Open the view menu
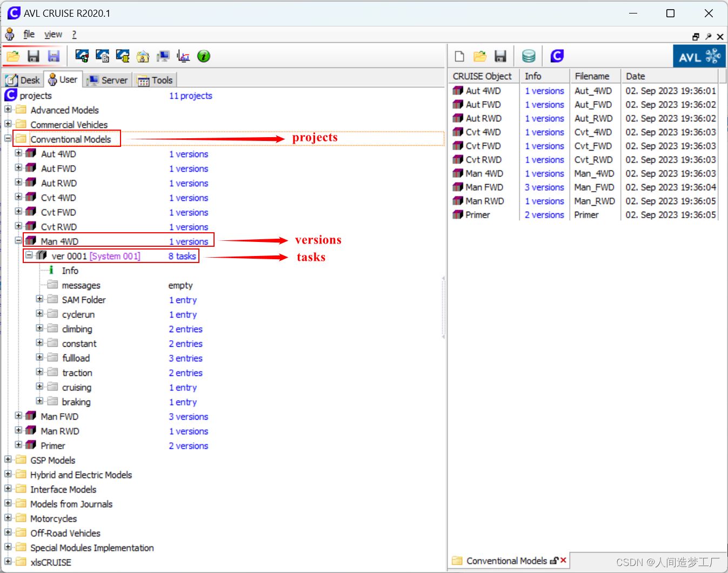The width and height of the screenshot is (728, 573). 53,35
